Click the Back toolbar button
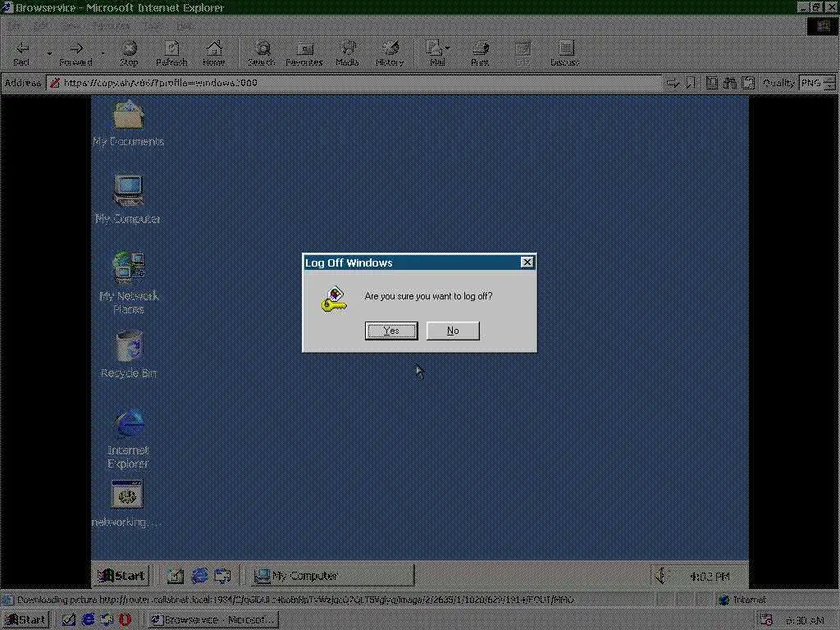Screen dimensions: 840x630 pos(21,53)
